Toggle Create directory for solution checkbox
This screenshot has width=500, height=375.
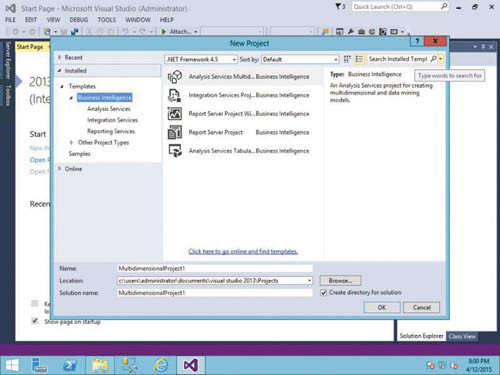(x=323, y=293)
